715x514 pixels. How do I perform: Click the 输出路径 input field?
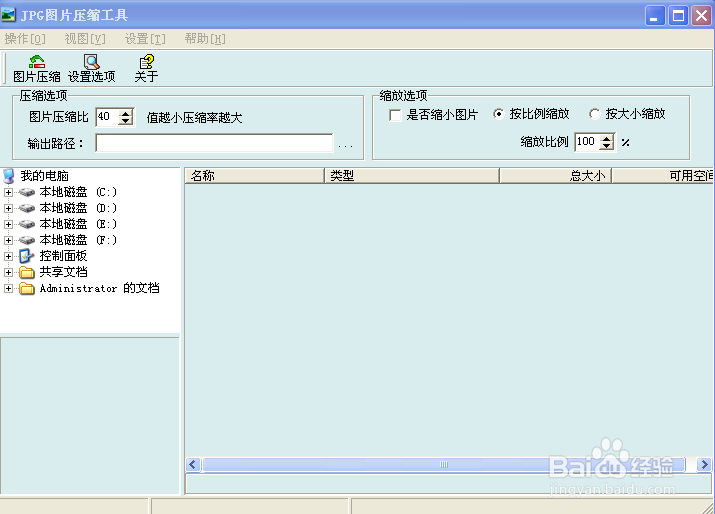pyautogui.click(x=214, y=143)
